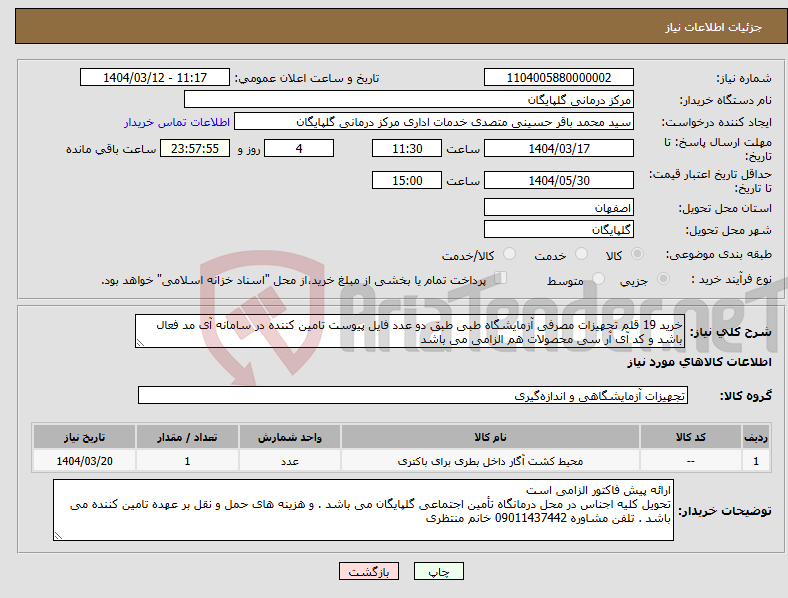Image resolution: width=788 pixels, height=598 pixels.
Task: Click the شهر محل تحویل field گلپایگان
Action: click(559, 229)
